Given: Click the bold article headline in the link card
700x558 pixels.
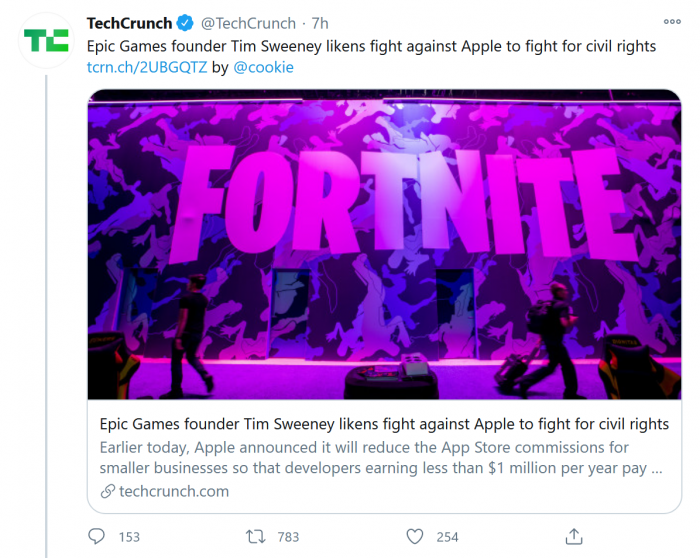Looking at the screenshot, I should click(x=385, y=425).
